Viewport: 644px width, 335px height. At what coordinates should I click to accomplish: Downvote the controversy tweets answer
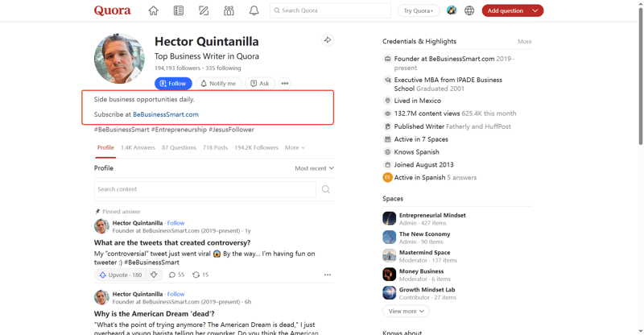point(154,275)
